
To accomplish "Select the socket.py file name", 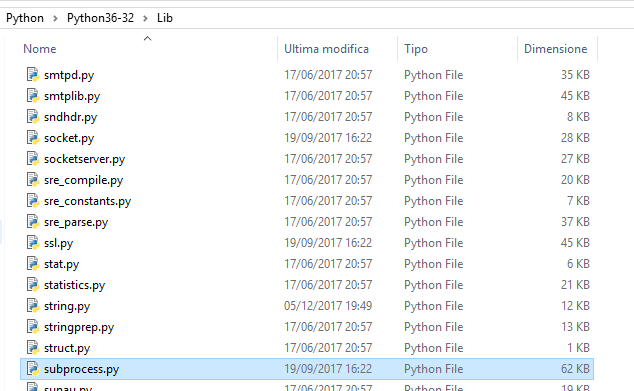I will [69, 138].
